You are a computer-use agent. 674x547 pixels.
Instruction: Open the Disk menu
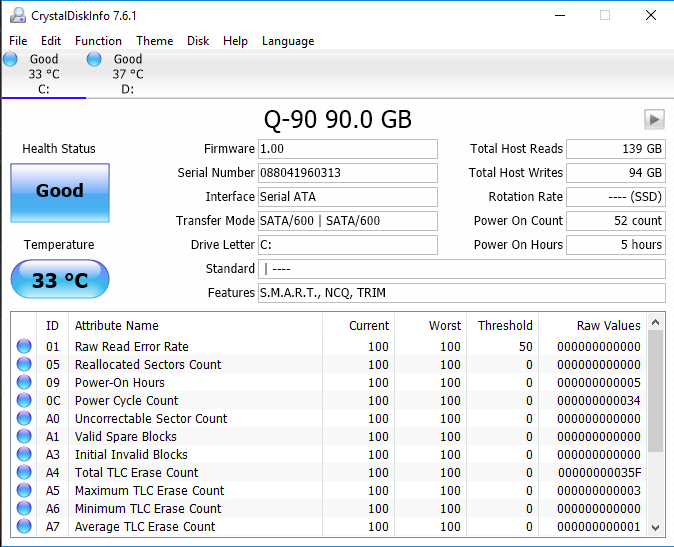pyautogui.click(x=198, y=41)
